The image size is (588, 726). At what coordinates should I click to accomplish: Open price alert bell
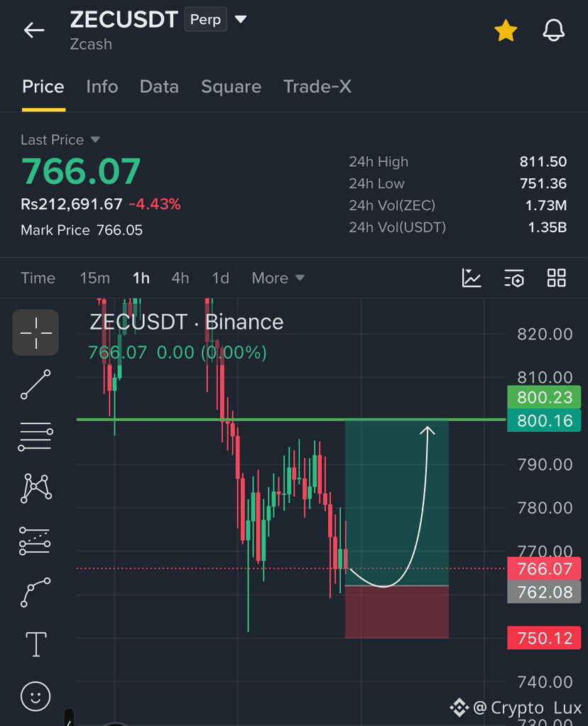click(x=554, y=31)
